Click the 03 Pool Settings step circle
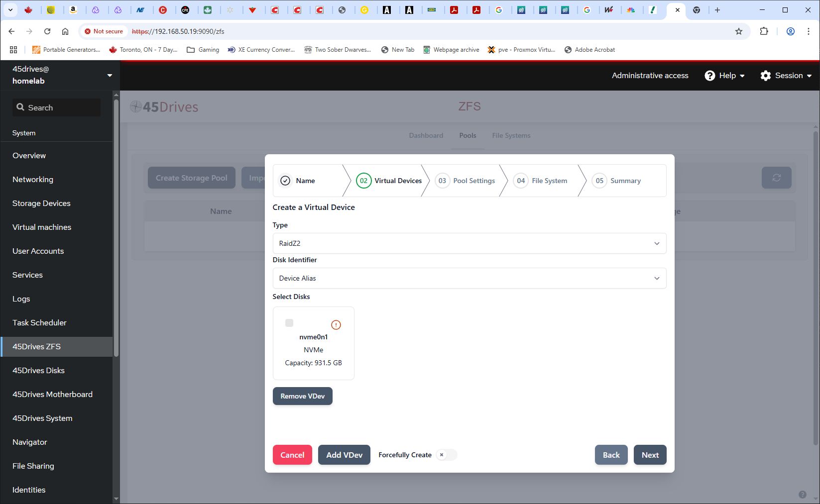 pos(442,181)
